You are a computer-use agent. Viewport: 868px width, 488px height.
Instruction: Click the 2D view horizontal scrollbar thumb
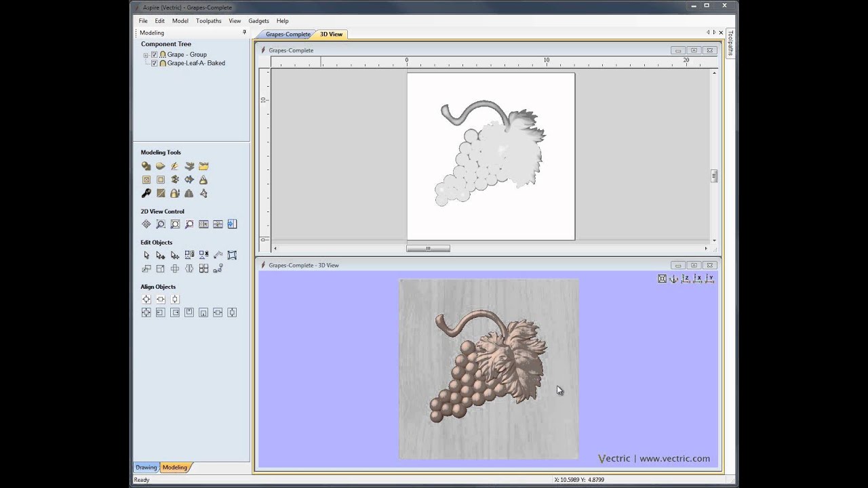(428, 249)
